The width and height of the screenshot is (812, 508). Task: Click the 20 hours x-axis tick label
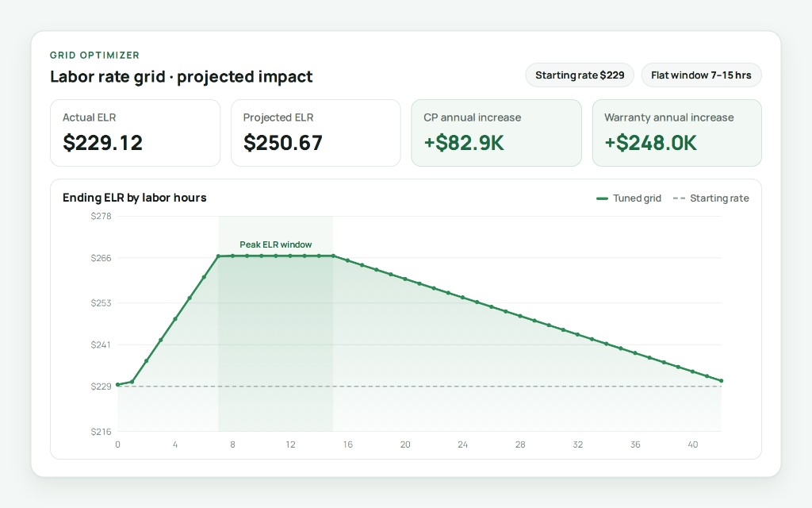click(x=405, y=444)
